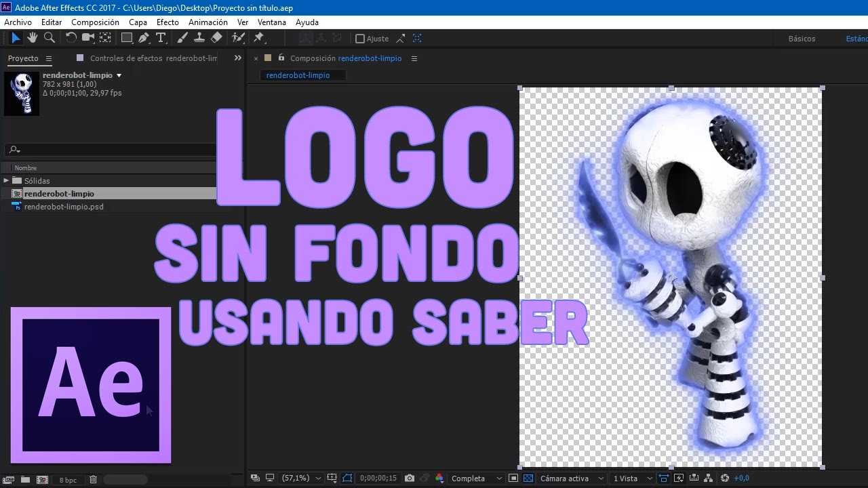Screen dimensions: 868x488
Task: Click the renderobot-limpio breadcrumb in viewer
Action: click(x=298, y=75)
